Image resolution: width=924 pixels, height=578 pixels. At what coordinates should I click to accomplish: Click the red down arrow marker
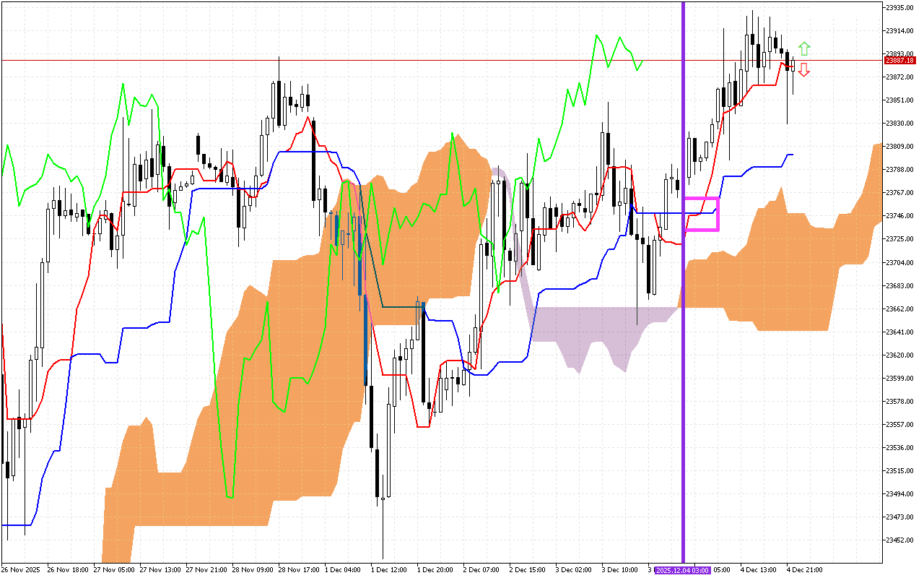(803, 70)
